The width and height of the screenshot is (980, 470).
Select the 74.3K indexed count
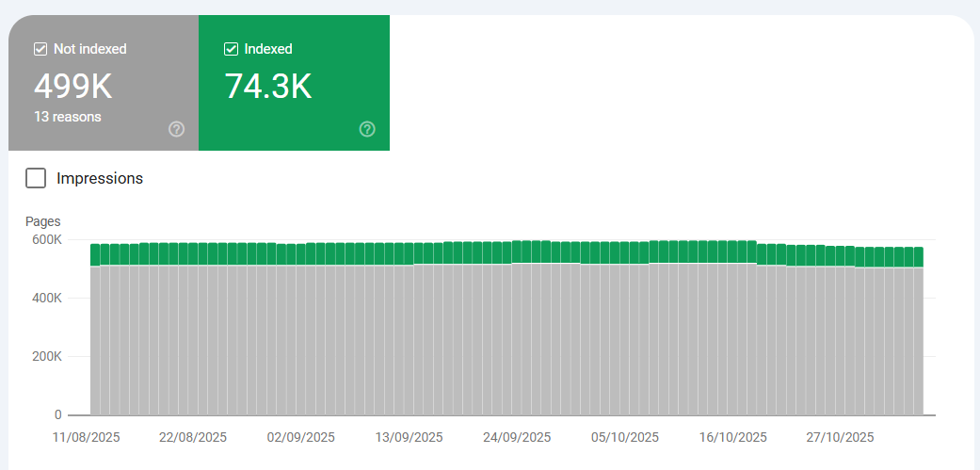[268, 87]
